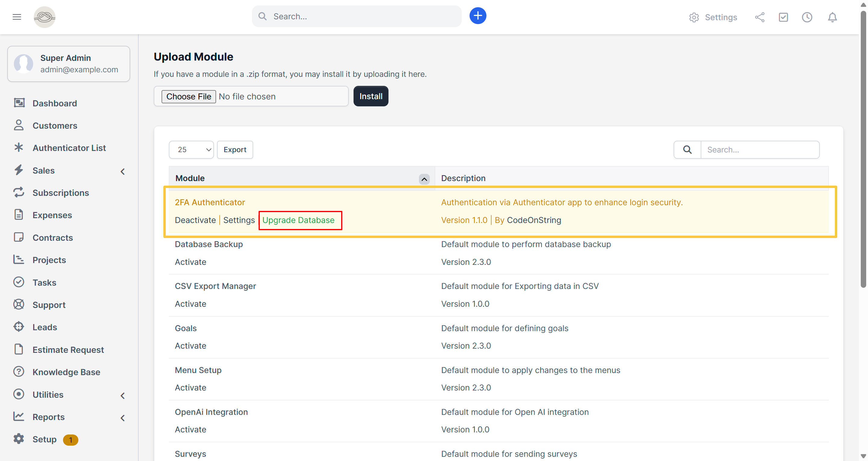Click the table search magnifier icon

[687, 150]
